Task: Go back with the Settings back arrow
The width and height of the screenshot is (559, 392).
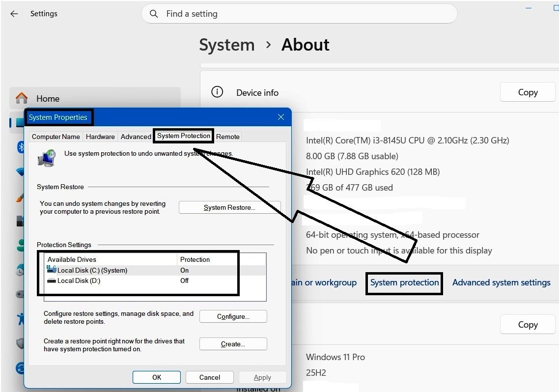Action: [14, 14]
